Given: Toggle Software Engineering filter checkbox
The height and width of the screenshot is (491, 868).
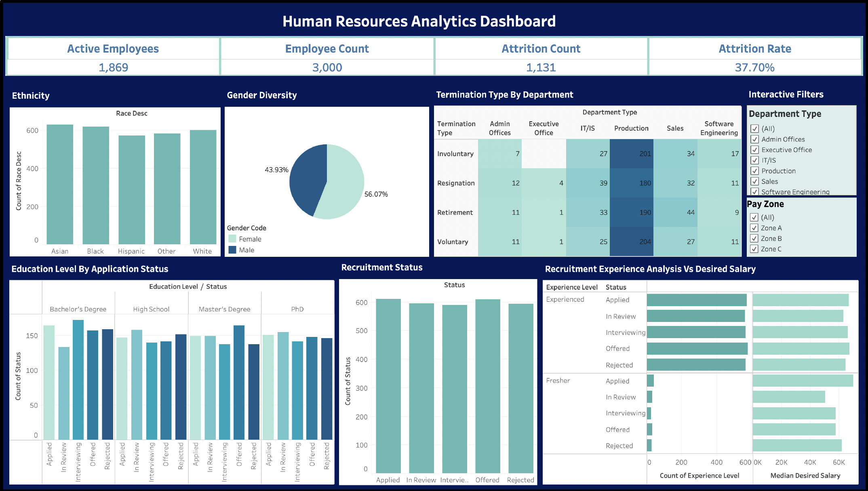Looking at the screenshot, I should click(754, 192).
